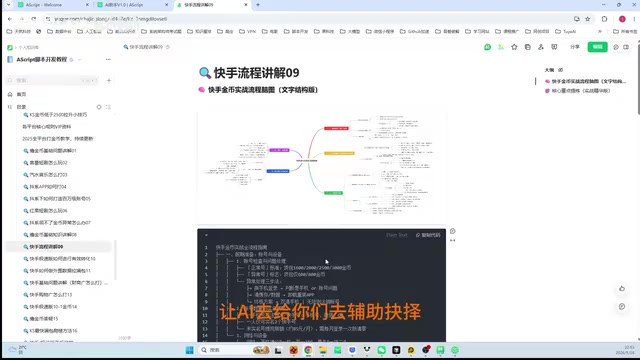640x360 pixels.
Task: Click the 复制代码 copy code icon
Action: click(x=428, y=235)
